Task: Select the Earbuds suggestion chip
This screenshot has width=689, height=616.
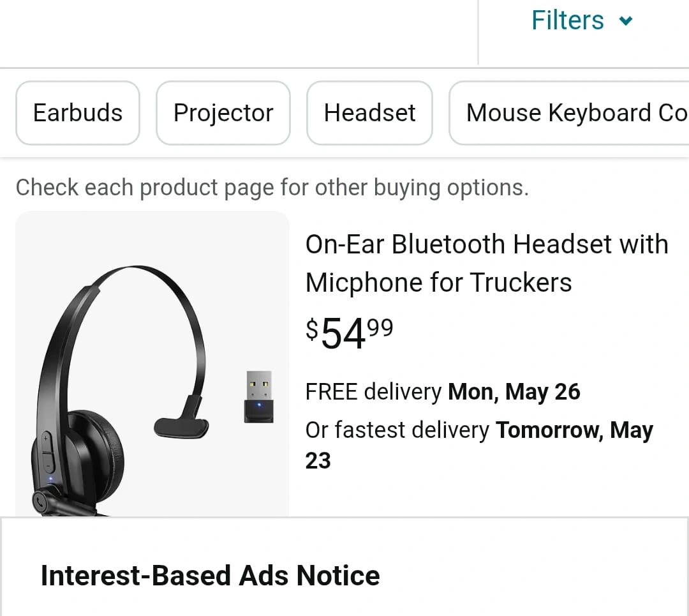Action: tap(78, 113)
